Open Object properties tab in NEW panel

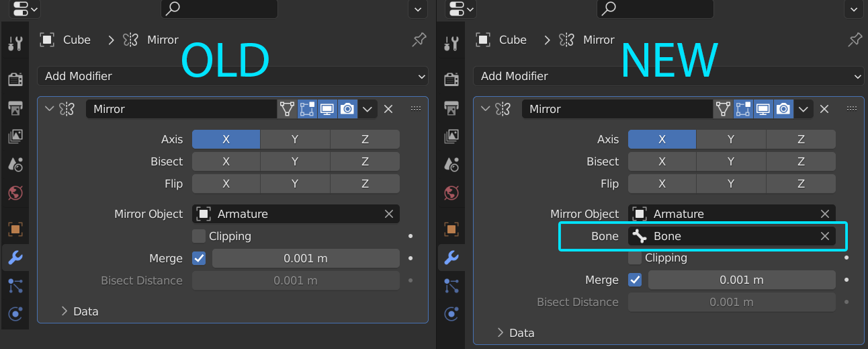click(451, 229)
